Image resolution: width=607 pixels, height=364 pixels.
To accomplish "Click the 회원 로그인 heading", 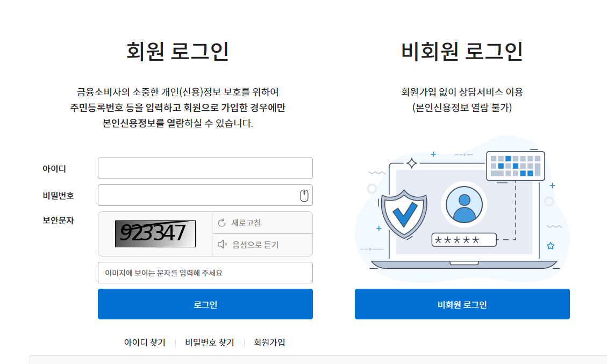I will (x=177, y=51).
